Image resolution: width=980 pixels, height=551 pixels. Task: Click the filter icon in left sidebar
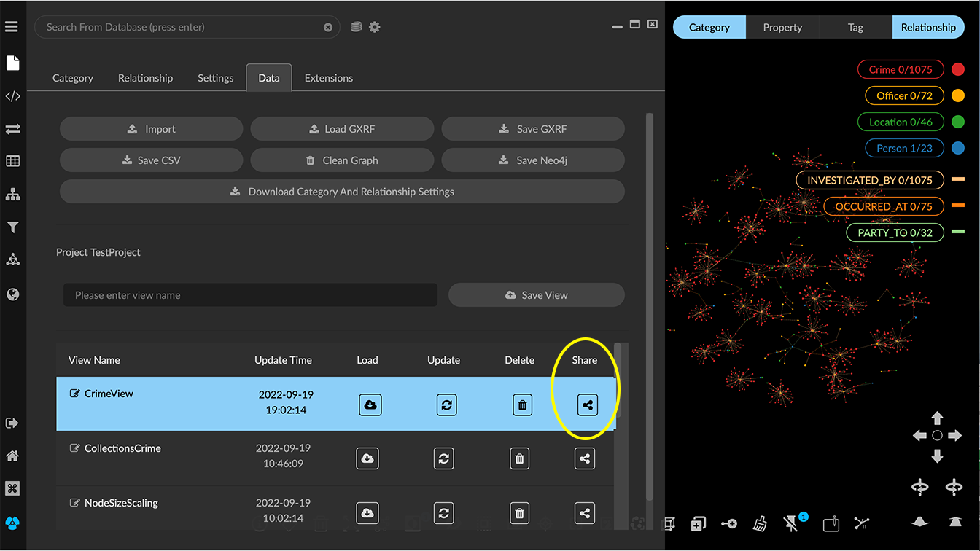coord(12,228)
